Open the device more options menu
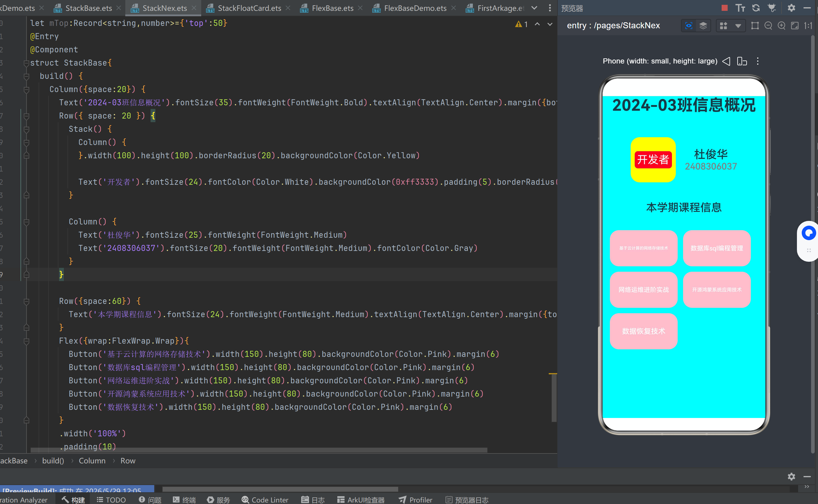The image size is (818, 504). click(x=758, y=61)
